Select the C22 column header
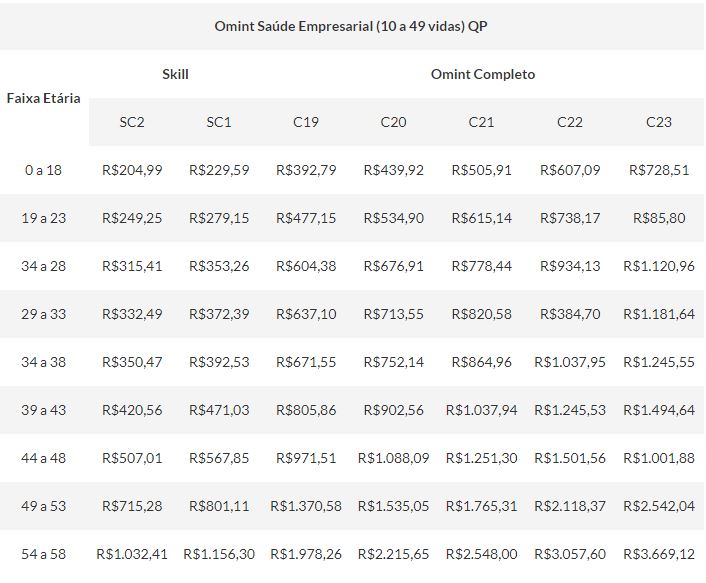Viewport: 706px width, 583px height. click(570, 122)
